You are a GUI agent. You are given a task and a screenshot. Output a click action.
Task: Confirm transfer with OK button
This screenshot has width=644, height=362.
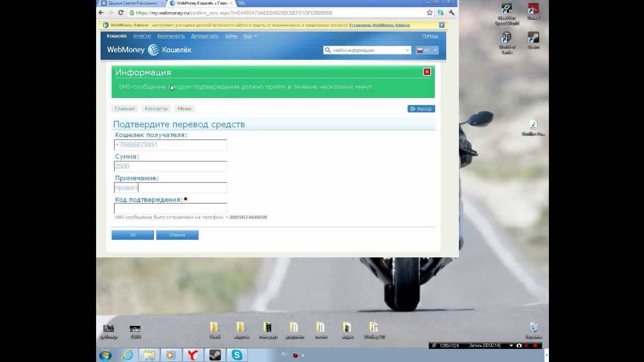(132, 235)
